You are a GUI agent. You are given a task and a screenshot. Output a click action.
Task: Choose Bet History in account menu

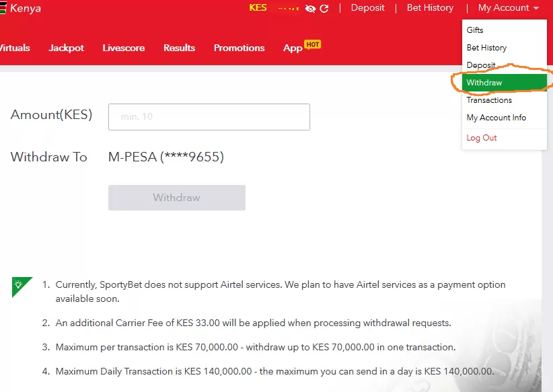click(505, 48)
